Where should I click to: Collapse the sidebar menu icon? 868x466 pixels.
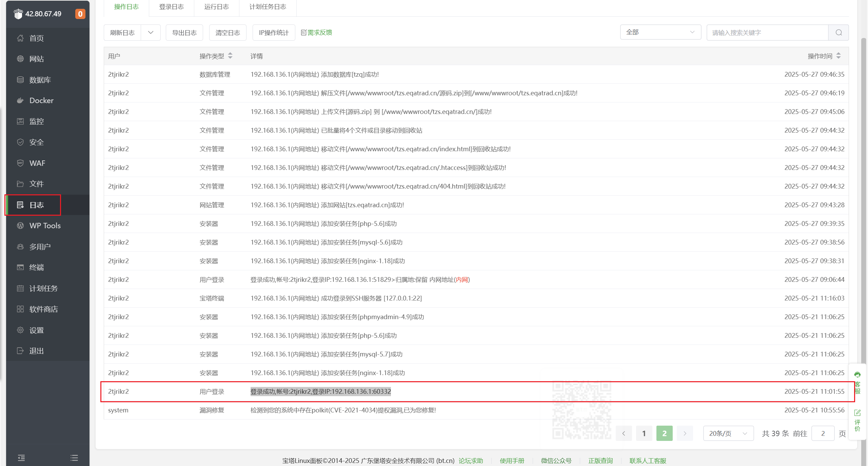tap(21, 458)
